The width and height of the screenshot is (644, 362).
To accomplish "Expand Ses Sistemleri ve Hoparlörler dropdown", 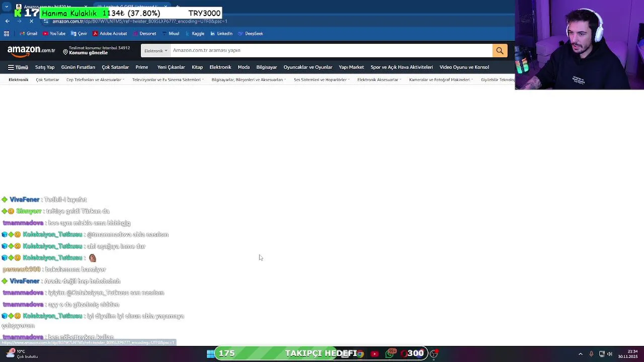I will 321,80.
